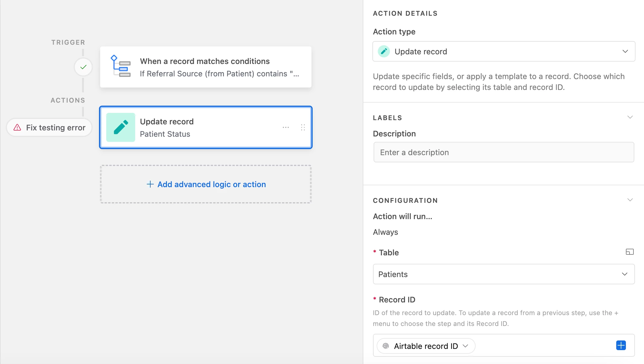644x364 pixels.
Task: Click the table view icon beside Table label
Action: [x=630, y=252]
